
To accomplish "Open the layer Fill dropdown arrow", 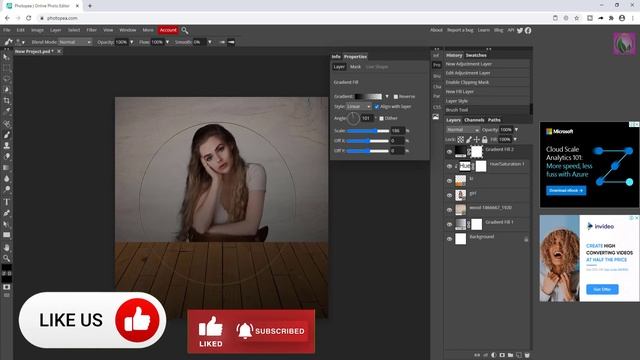I will 515,140.
